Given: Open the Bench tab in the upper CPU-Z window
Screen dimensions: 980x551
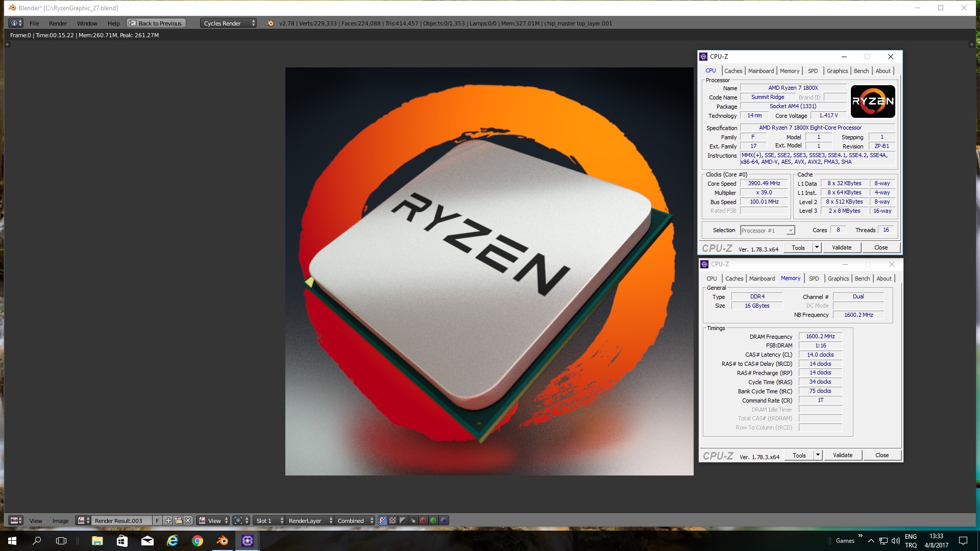Looking at the screenshot, I should click(861, 71).
